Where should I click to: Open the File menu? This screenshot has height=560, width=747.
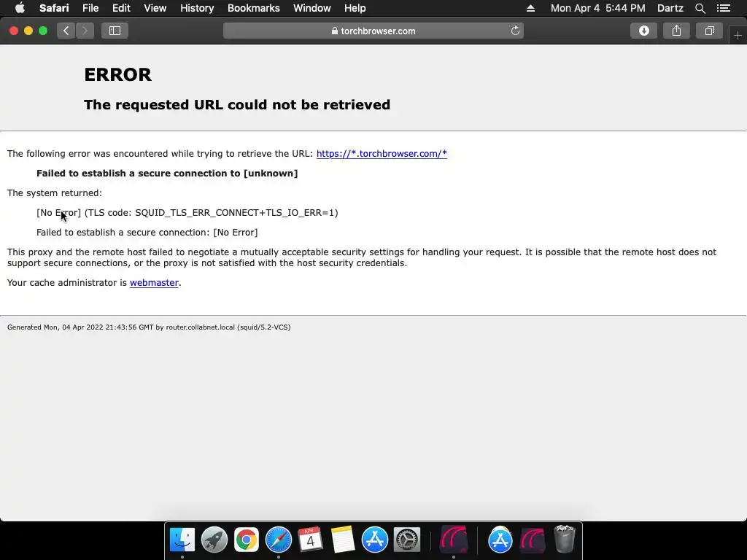click(x=90, y=8)
